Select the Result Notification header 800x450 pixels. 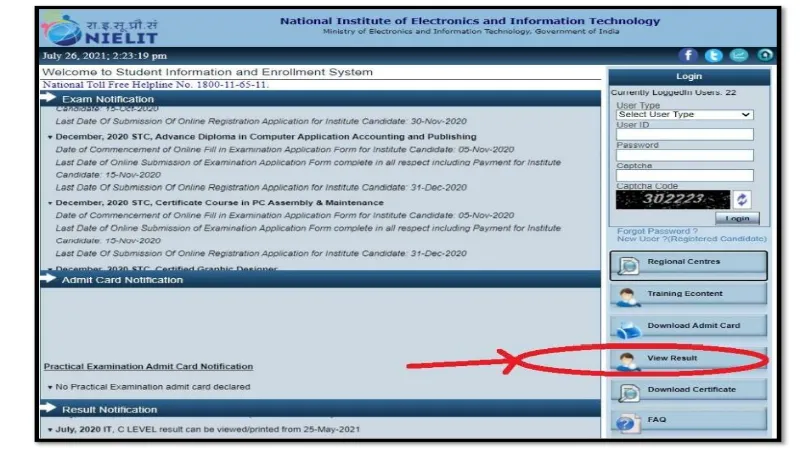click(x=320, y=409)
